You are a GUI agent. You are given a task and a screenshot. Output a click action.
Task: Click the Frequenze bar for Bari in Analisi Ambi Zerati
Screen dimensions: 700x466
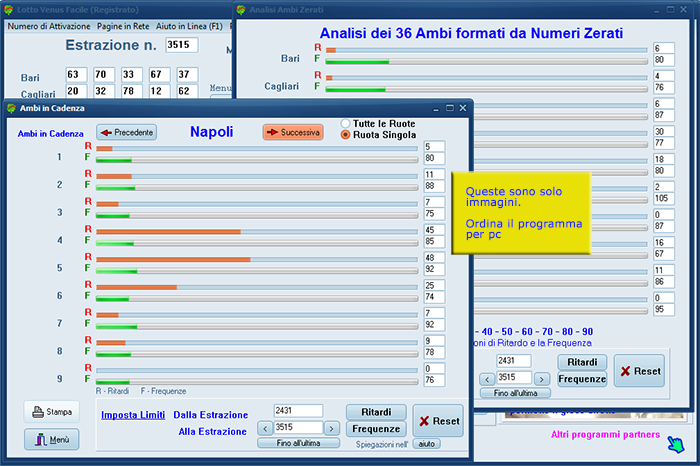tap(486, 62)
